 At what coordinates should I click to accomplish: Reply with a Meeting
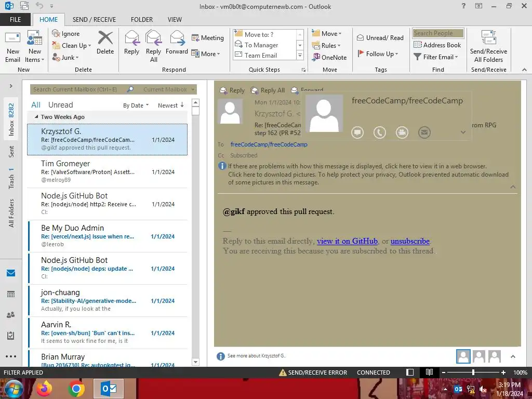(208, 37)
